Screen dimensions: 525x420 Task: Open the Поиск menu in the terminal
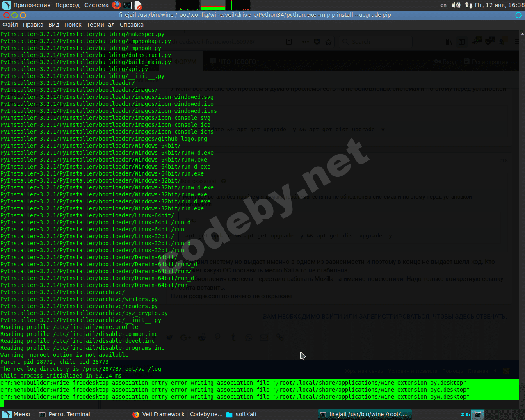coord(73,25)
